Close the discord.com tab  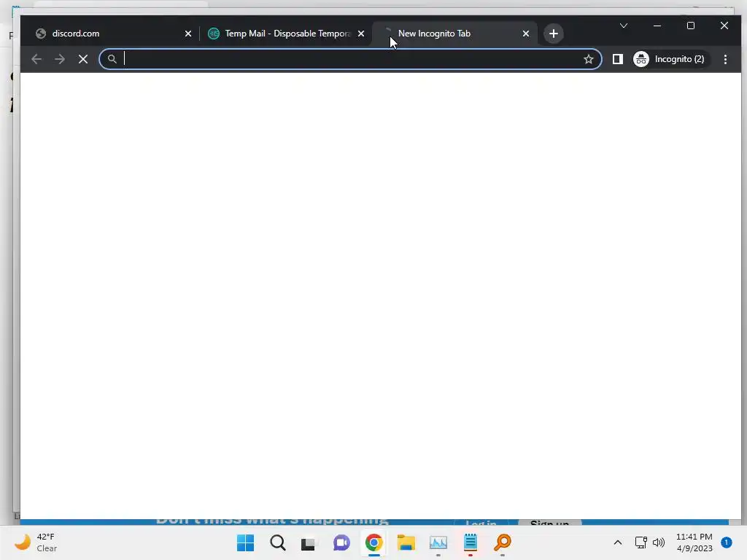click(188, 34)
